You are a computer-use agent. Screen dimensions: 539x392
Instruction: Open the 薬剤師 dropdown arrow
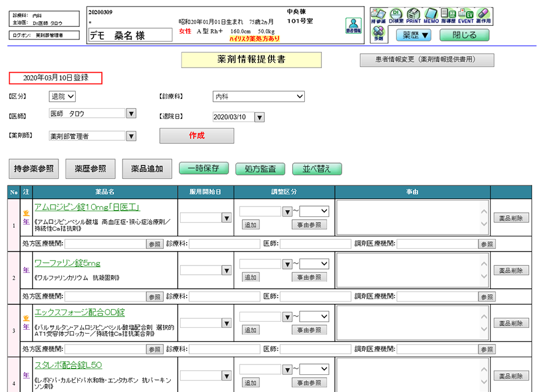click(131, 136)
